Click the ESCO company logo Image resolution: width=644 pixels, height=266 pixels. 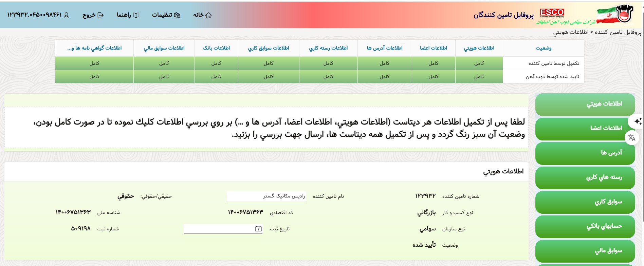[x=552, y=13]
